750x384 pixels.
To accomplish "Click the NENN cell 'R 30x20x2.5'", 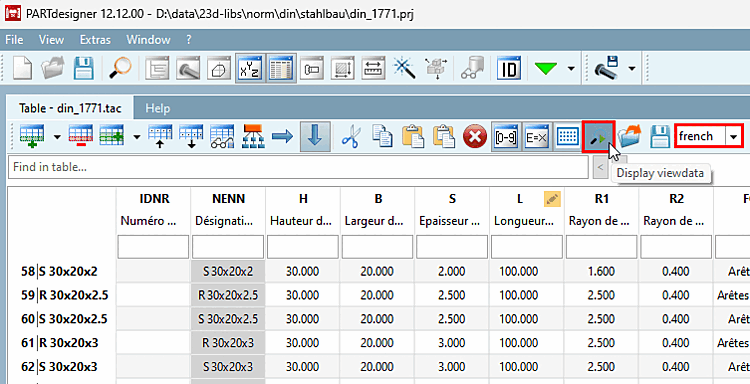I will tap(228, 296).
